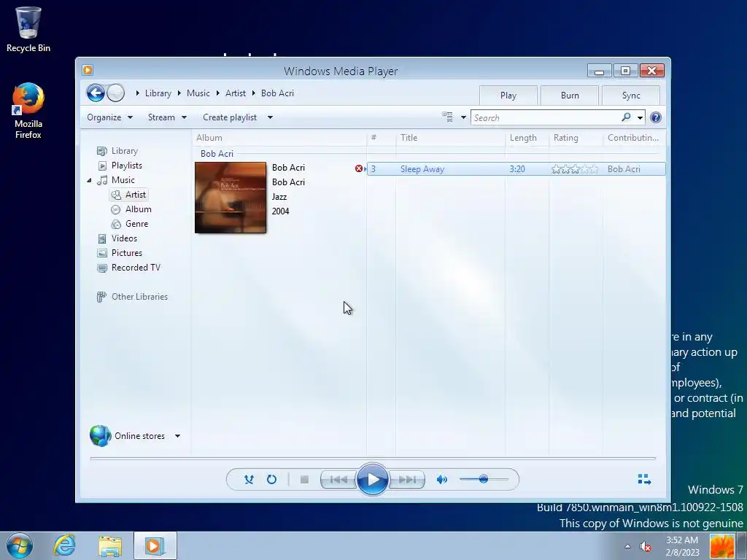The width and height of the screenshot is (747, 560).
Task: Click the seek bar above playback controls
Action: coord(373,458)
